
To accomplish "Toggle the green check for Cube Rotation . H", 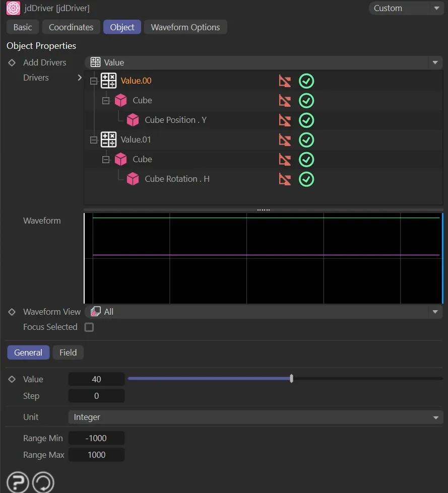I will coord(306,179).
